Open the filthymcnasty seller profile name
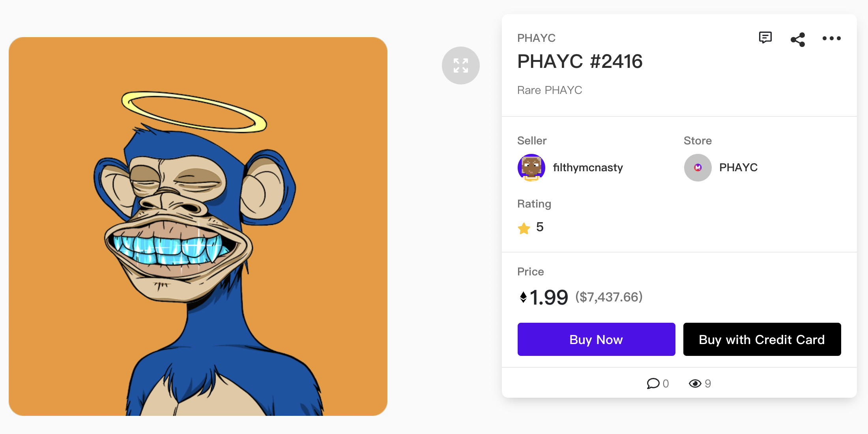 588,168
